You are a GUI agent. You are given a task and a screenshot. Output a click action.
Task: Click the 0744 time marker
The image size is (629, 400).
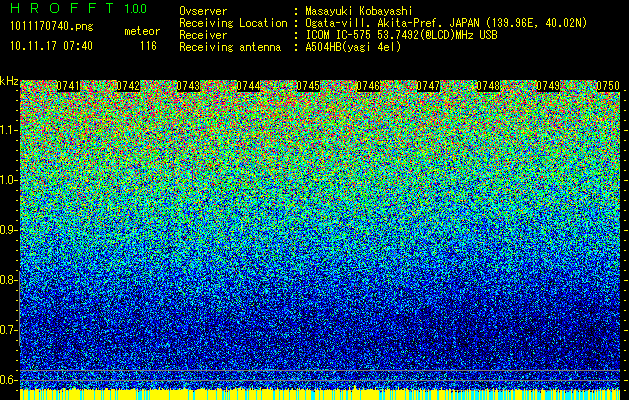(x=248, y=86)
